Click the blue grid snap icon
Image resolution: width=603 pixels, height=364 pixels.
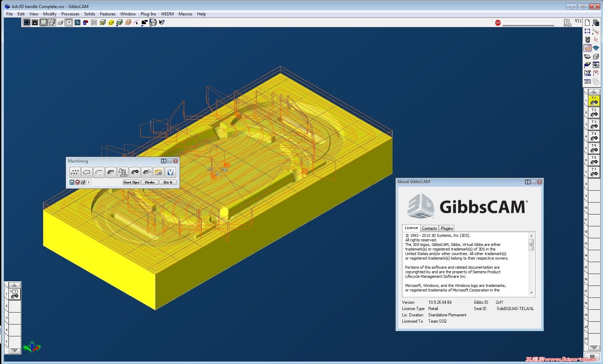click(78, 22)
